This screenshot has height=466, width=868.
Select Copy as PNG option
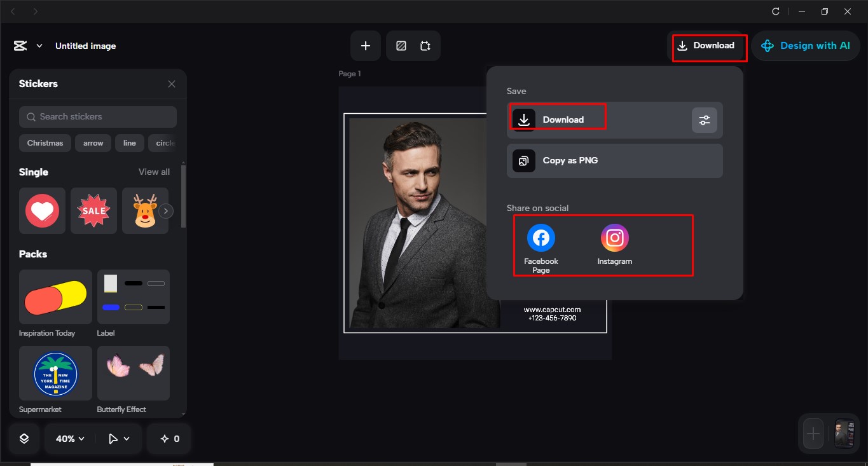(x=570, y=160)
